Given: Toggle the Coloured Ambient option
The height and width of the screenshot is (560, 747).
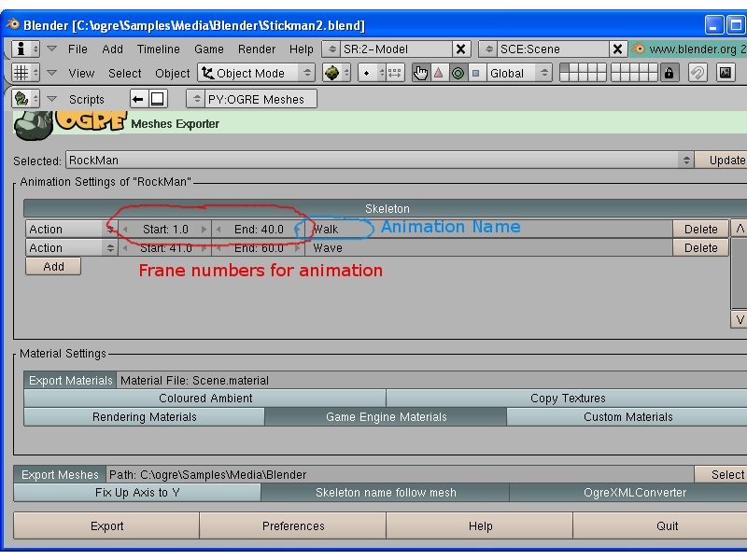Looking at the screenshot, I should [204, 399].
